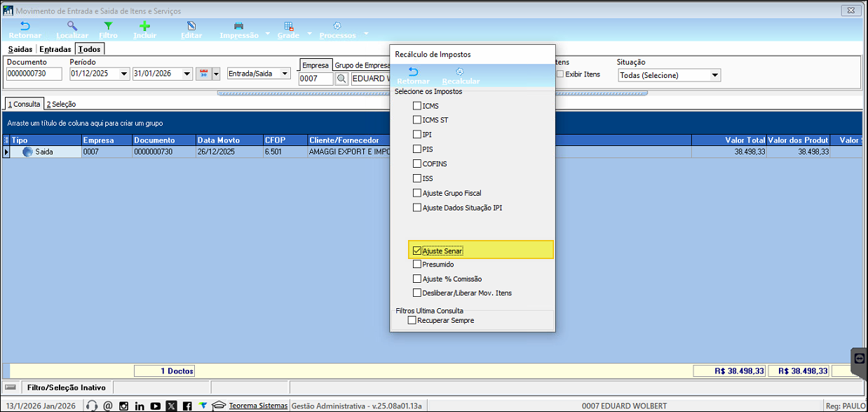Viewport: 868px width, 412px height.
Task: Switch to the Entradas tab
Action: pyautogui.click(x=55, y=49)
